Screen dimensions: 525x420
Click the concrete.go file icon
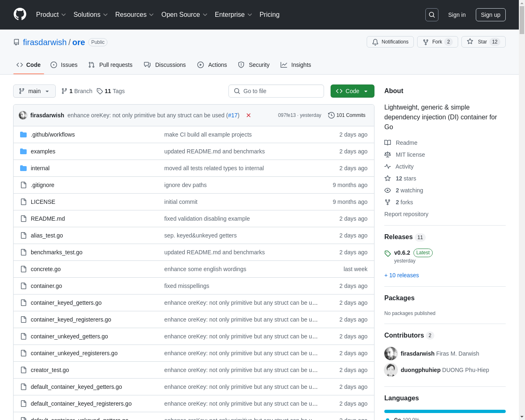(x=23, y=269)
